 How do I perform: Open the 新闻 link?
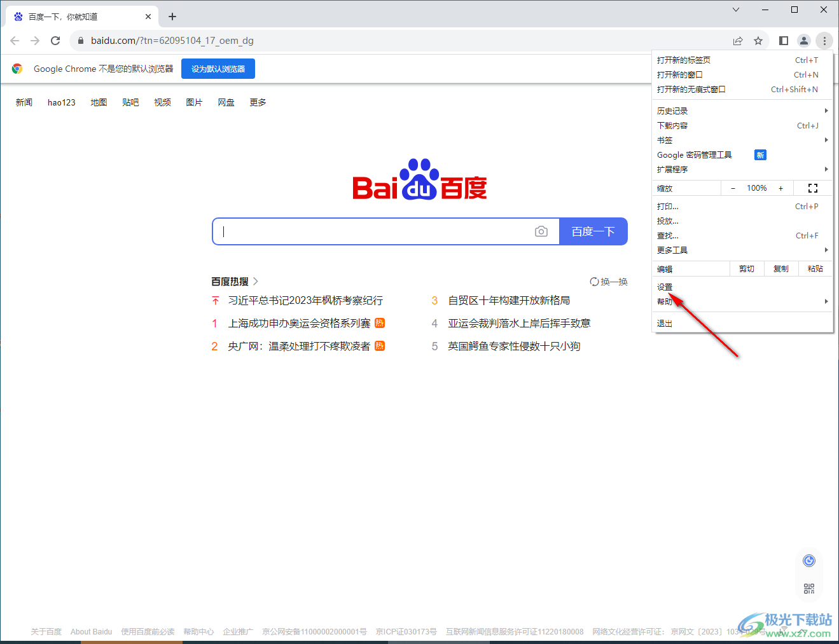(24, 102)
